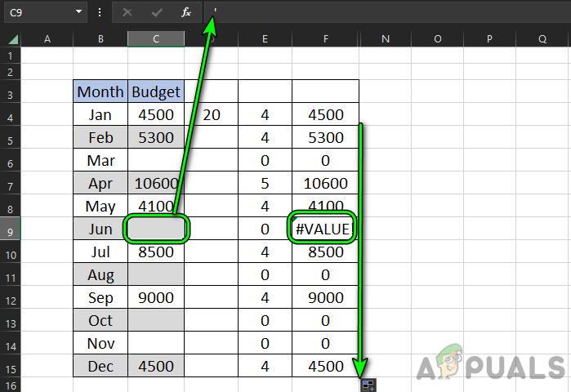Viewport: 571px width, 392px height.
Task: Select column O header
Action: pyautogui.click(x=437, y=39)
